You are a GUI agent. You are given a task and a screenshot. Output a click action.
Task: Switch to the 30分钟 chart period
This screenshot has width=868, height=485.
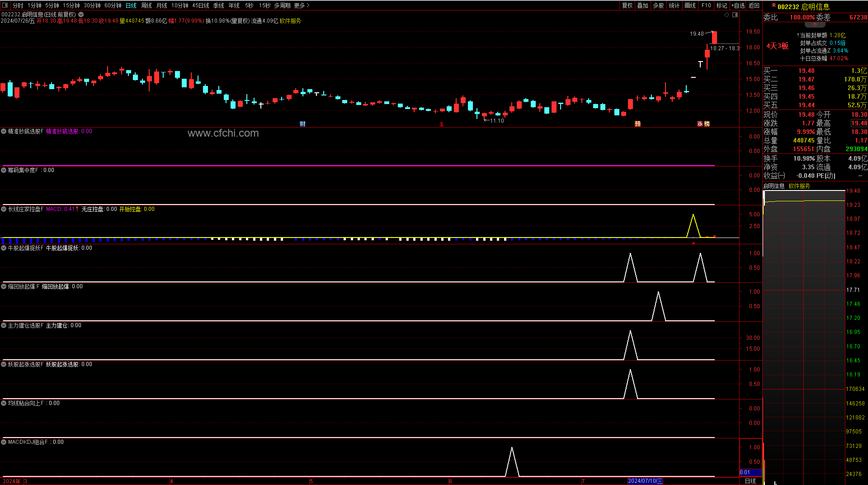(92, 5)
